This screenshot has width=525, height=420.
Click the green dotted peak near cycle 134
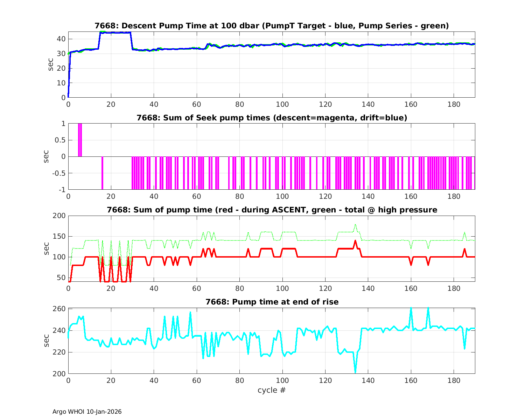click(x=355, y=225)
